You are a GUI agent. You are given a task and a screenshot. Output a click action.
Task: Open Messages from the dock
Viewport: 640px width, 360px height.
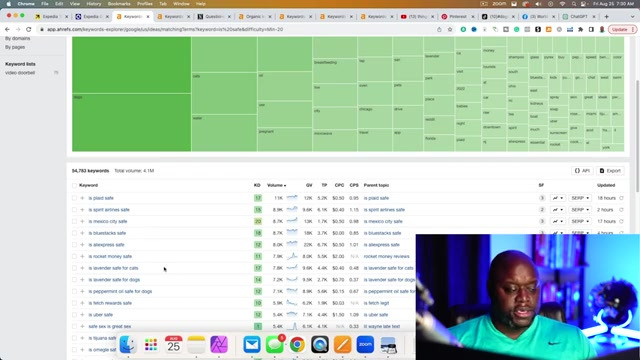coord(275,344)
